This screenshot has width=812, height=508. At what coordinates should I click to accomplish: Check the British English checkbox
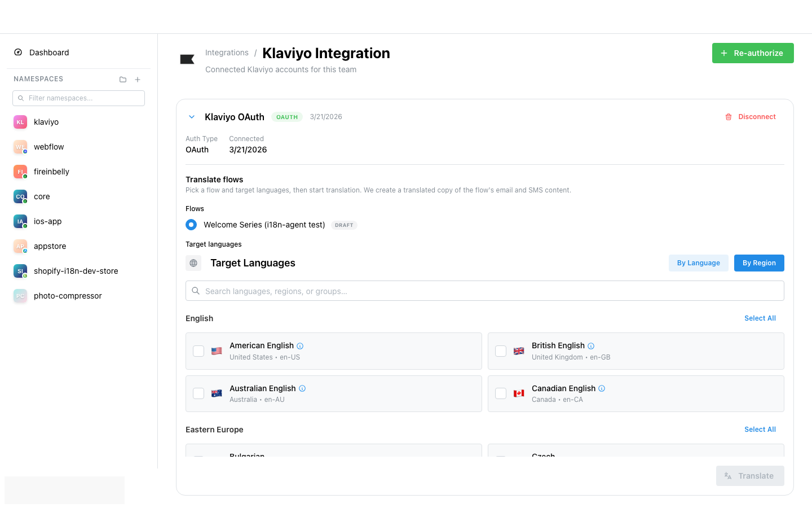pos(501,351)
